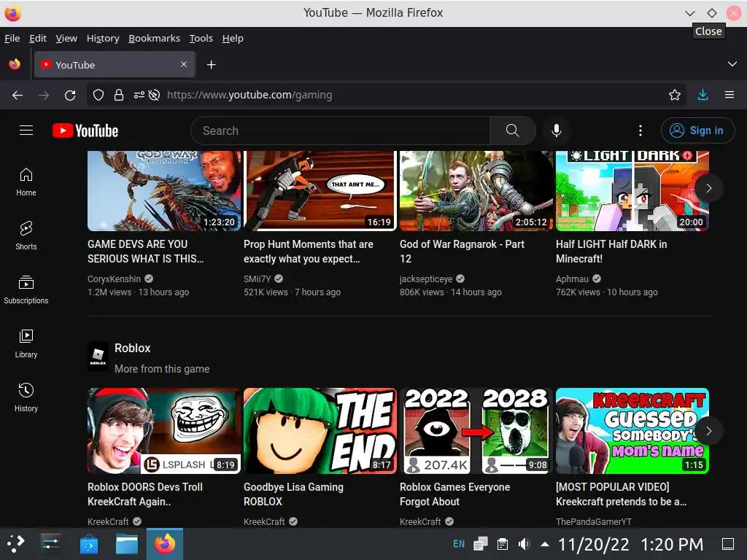Open the Edit menu
The width and height of the screenshot is (747, 560).
pos(38,38)
